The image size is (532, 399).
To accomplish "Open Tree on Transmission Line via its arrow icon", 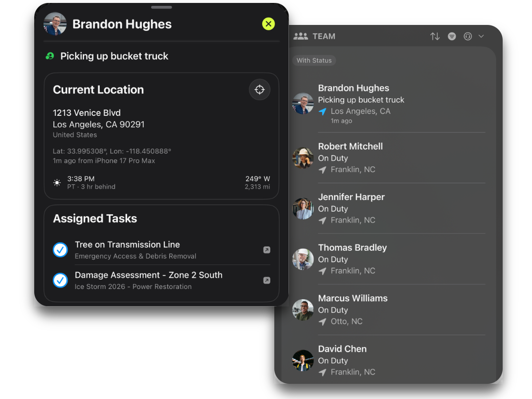I will click(266, 250).
